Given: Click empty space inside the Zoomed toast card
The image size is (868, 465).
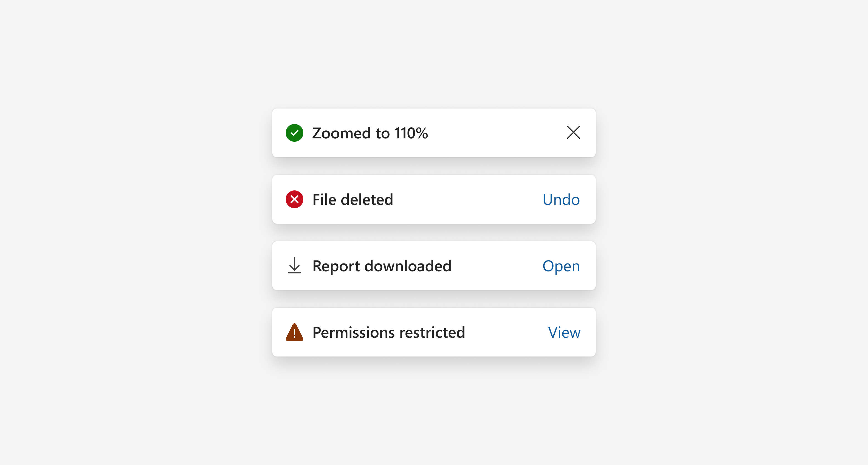Looking at the screenshot, I should coord(495,133).
